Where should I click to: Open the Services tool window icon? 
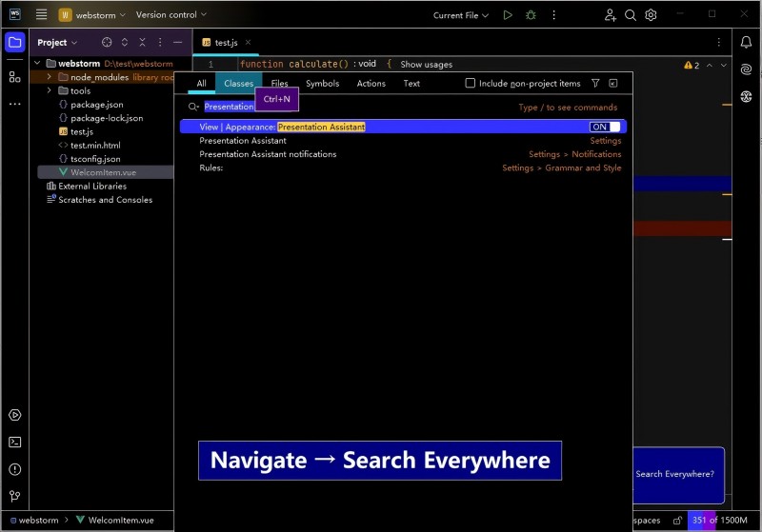[x=15, y=415]
